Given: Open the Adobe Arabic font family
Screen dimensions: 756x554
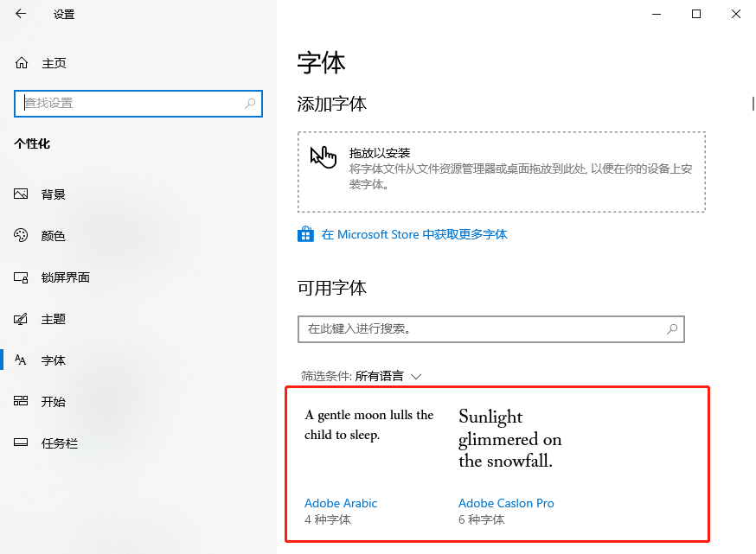Looking at the screenshot, I should pos(341,503).
